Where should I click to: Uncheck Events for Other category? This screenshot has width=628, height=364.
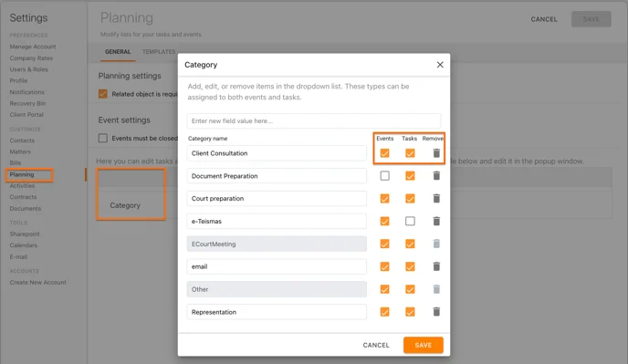tap(385, 289)
